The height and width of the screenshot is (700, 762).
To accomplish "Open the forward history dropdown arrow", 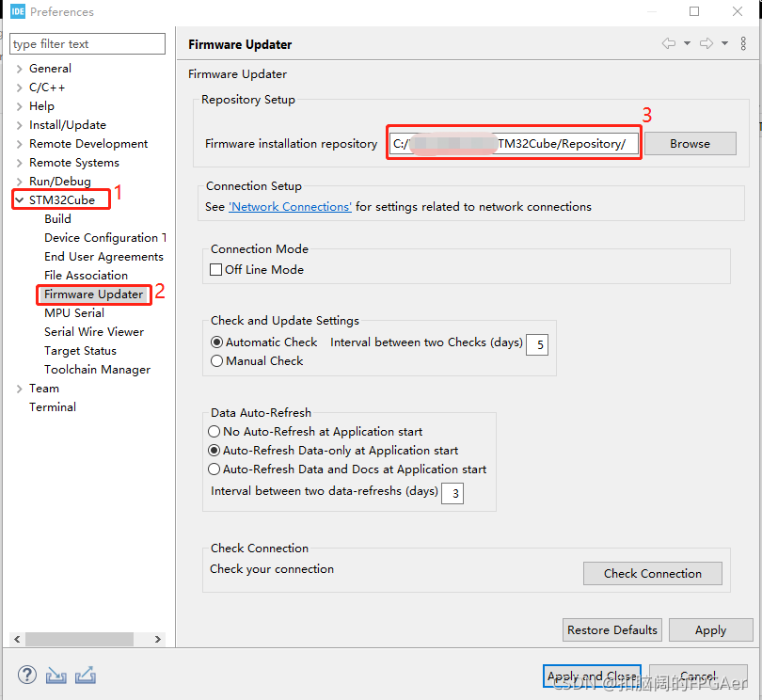I will click(724, 43).
